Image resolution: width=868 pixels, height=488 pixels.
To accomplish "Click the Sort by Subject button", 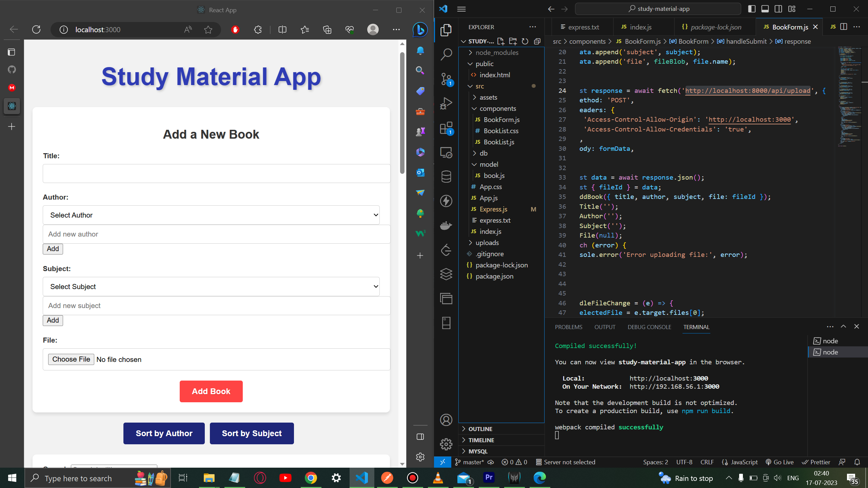I will tap(251, 433).
